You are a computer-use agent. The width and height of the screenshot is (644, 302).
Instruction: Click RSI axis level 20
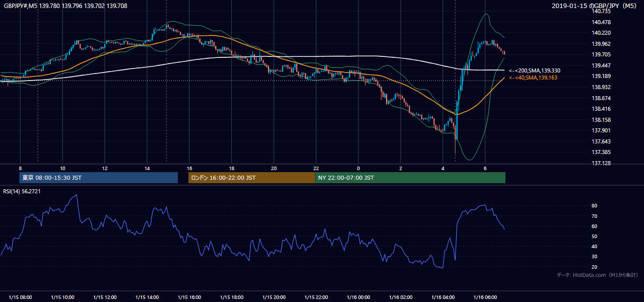(595, 267)
